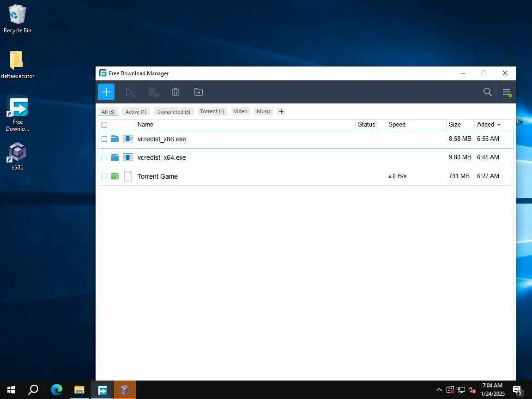Check the vcredist_x86.exe row checkbox
Screen dimensions: 532x399
point(104,139)
